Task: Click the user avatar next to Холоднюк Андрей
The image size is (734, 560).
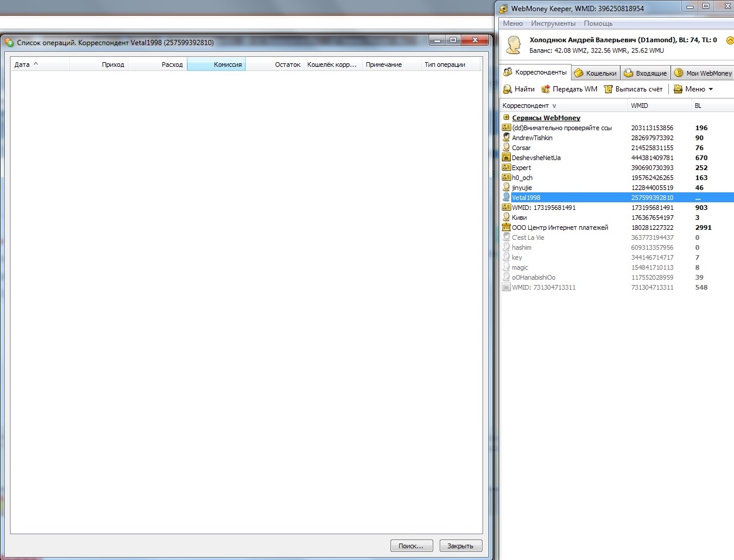Action: pos(514,45)
